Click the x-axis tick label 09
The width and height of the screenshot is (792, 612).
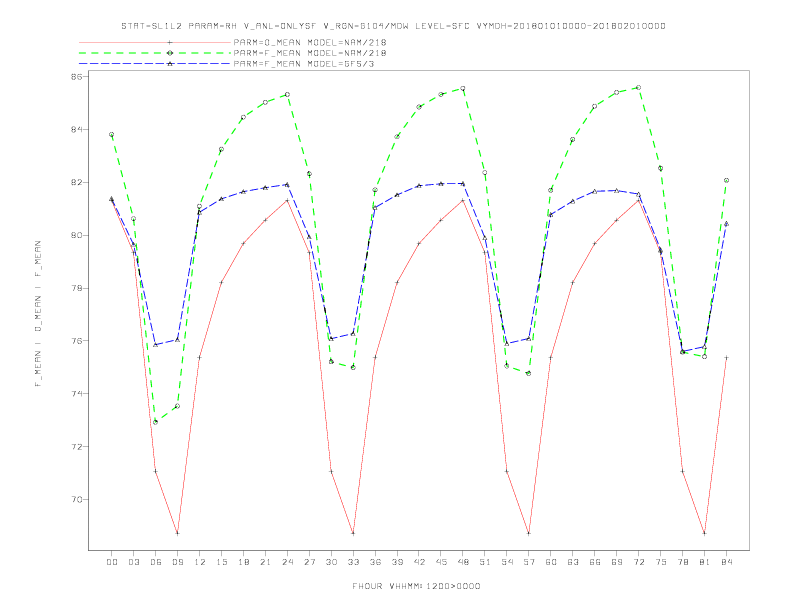click(x=177, y=562)
